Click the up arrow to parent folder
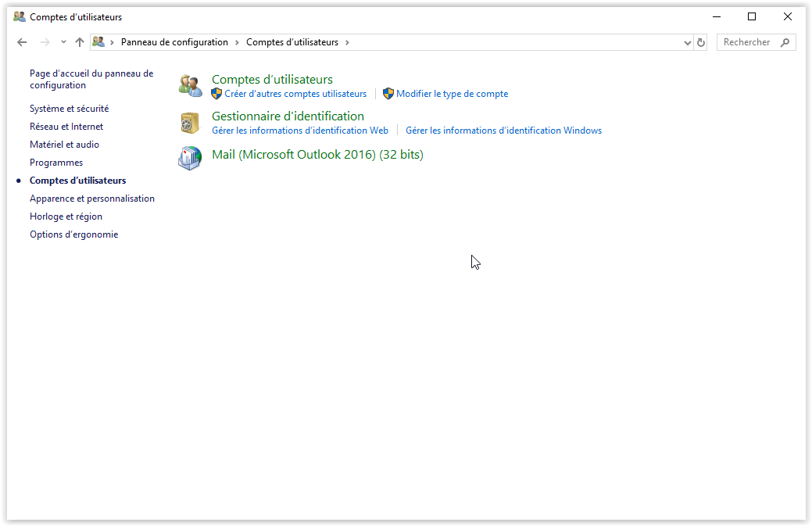812x526 pixels. [x=79, y=42]
